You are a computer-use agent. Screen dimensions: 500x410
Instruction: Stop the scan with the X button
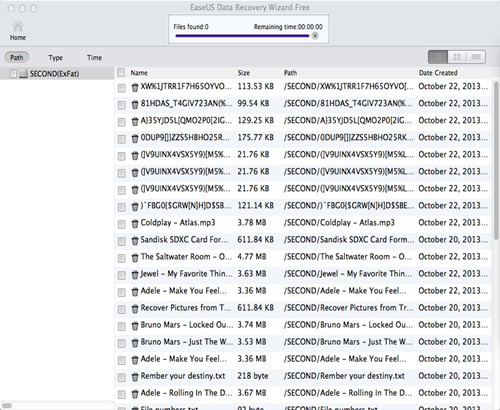coord(315,36)
